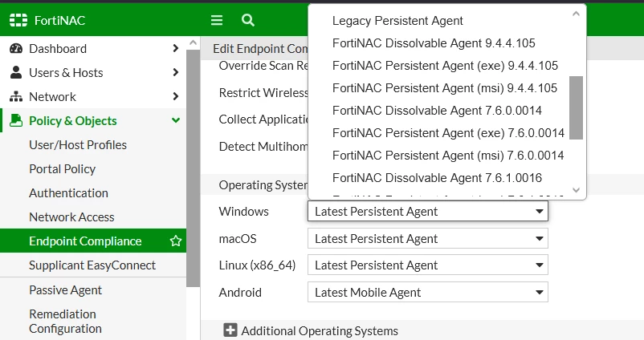Open the Windows agent dropdown
Screen dimensions: 644x340
coord(427,211)
